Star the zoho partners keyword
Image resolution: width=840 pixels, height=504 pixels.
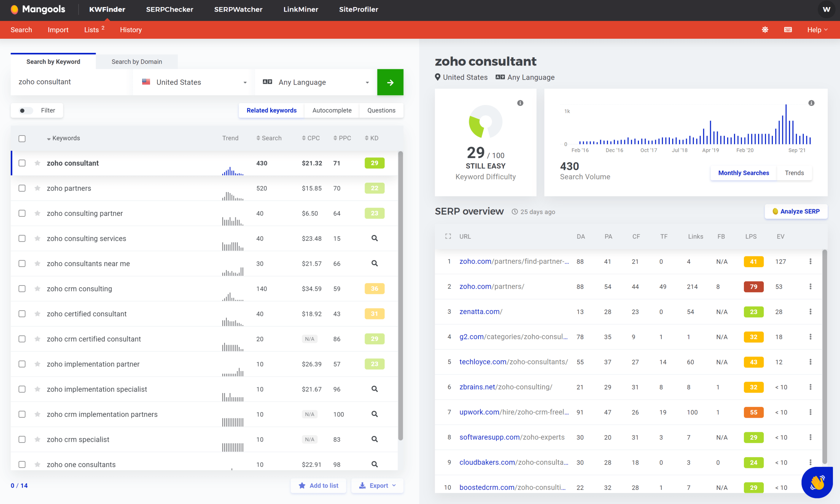[37, 188]
